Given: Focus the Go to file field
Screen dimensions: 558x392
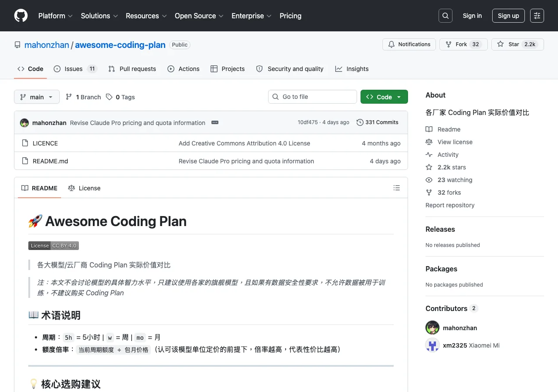Looking at the screenshot, I should [313, 97].
